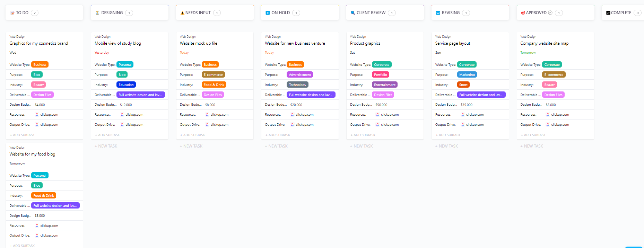Viewport: 644px width, 248px height.
Task: Add subtask to Website mock up file
Action: point(193,135)
